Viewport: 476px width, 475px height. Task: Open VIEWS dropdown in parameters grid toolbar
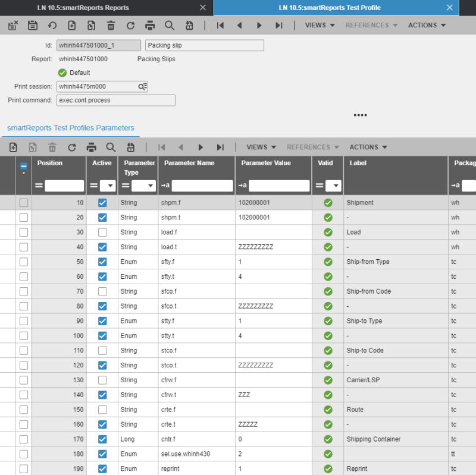click(261, 147)
